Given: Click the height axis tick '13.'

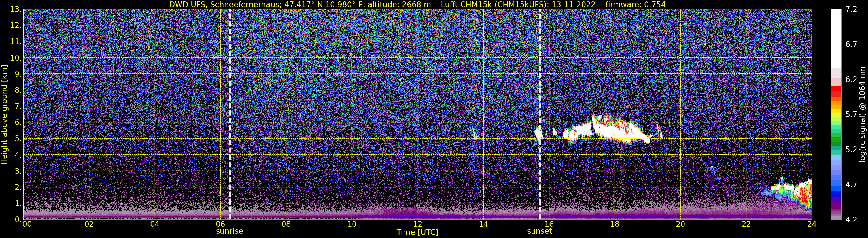Looking at the screenshot, I should click(16, 10).
